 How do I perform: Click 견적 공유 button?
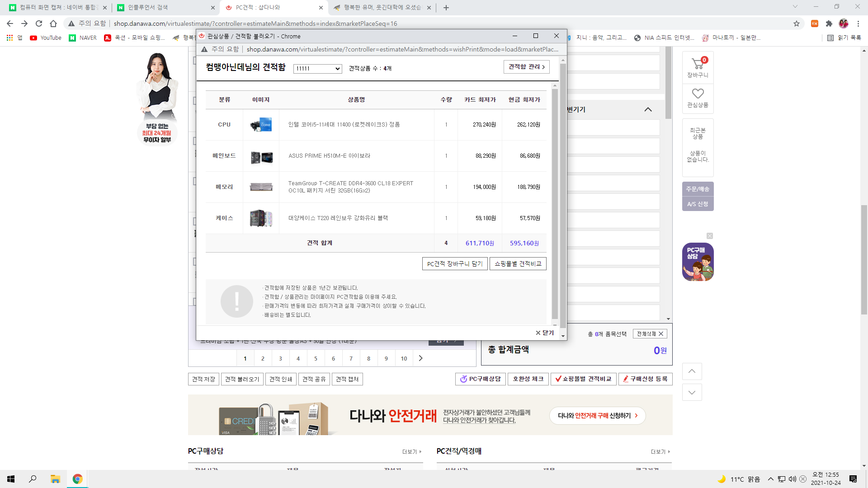click(314, 379)
